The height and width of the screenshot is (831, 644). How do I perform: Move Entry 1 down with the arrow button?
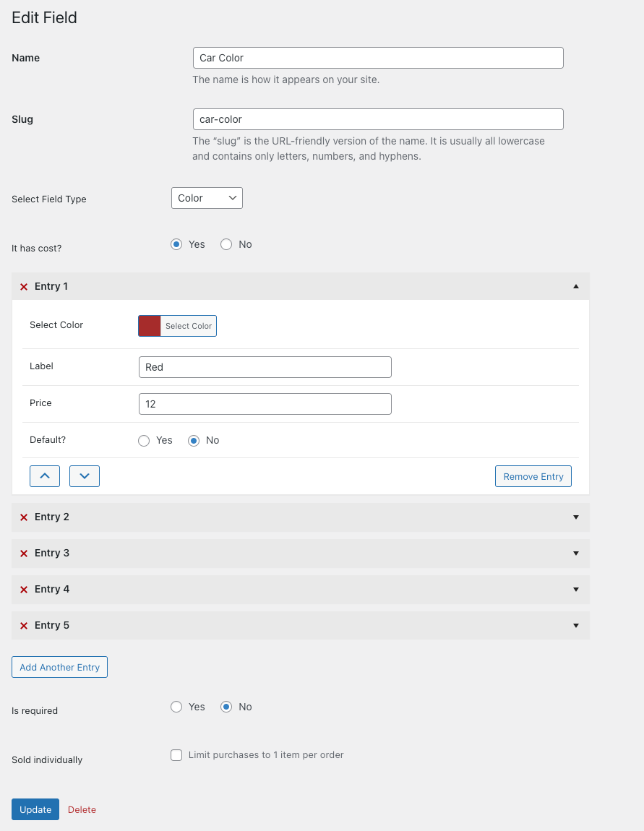[85, 476]
